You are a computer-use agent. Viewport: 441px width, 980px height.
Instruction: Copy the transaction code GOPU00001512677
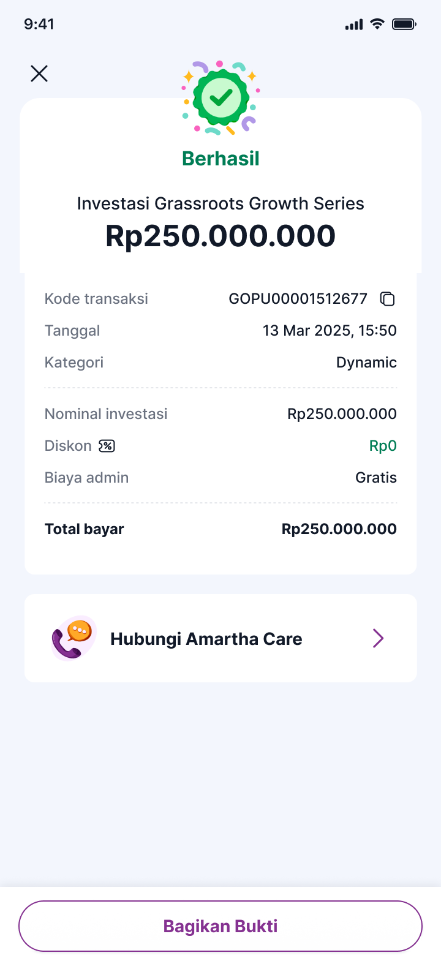point(387,299)
